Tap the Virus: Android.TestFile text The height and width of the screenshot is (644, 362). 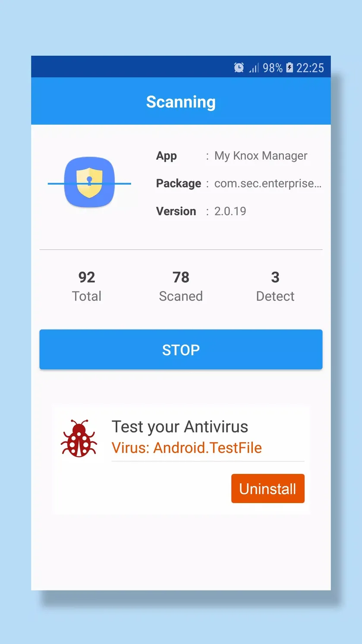pos(187,448)
